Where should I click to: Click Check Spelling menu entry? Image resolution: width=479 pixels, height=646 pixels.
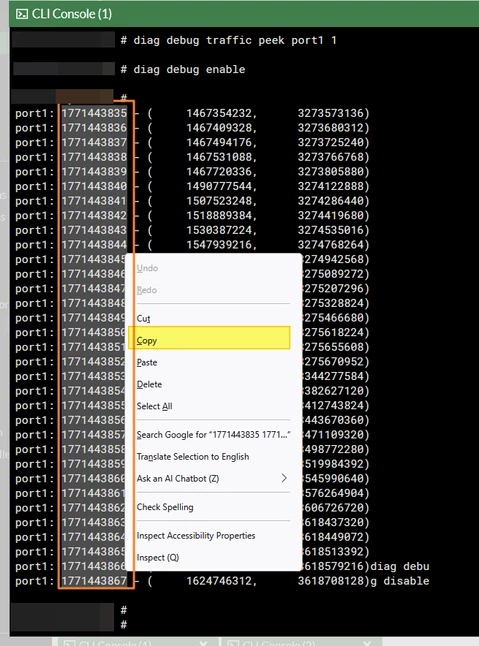(x=165, y=507)
